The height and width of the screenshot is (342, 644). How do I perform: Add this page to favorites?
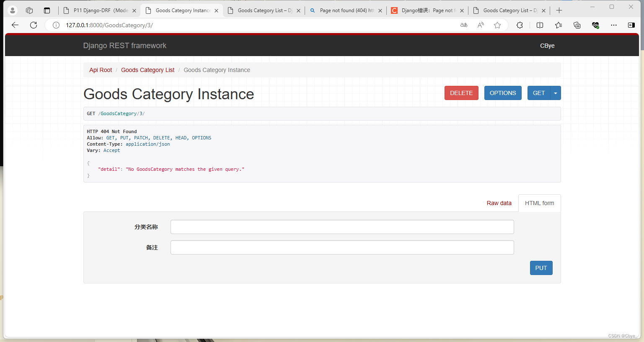coord(497,25)
